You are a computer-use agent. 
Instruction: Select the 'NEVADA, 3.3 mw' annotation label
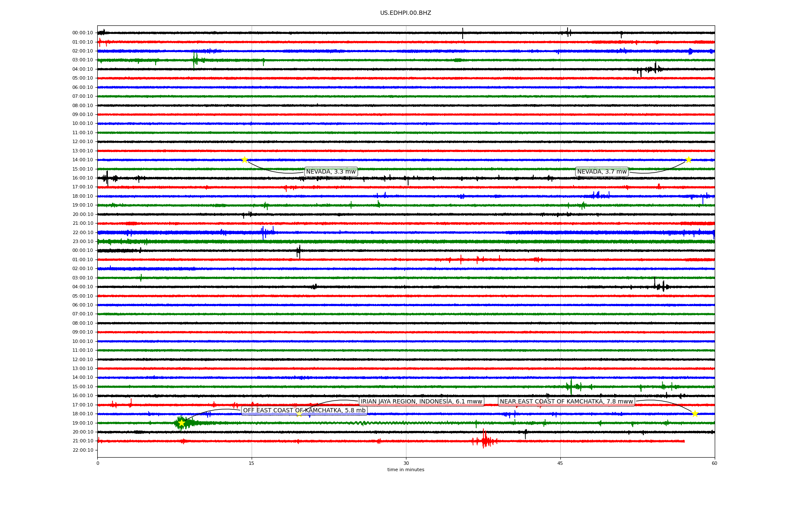[331, 171]
